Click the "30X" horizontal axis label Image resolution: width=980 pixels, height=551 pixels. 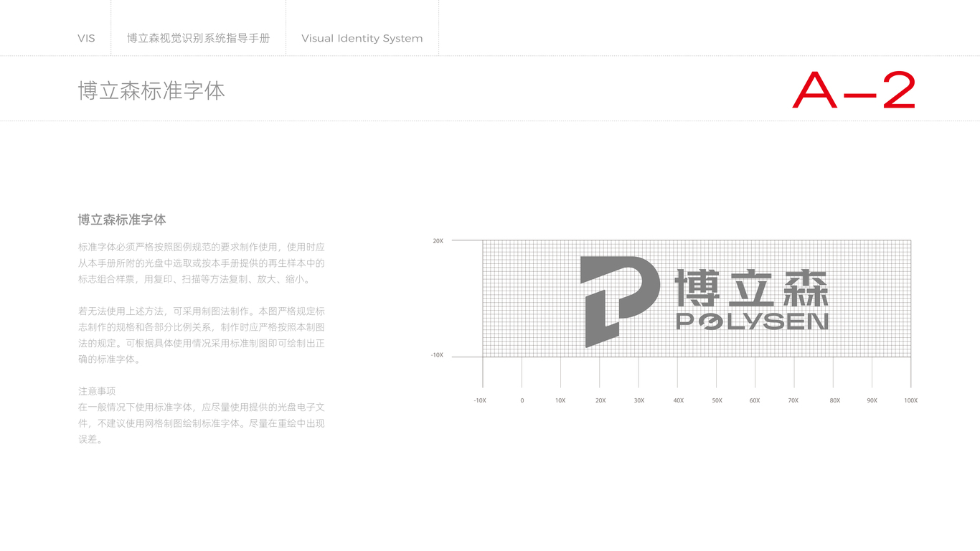(x=639, y=400)
